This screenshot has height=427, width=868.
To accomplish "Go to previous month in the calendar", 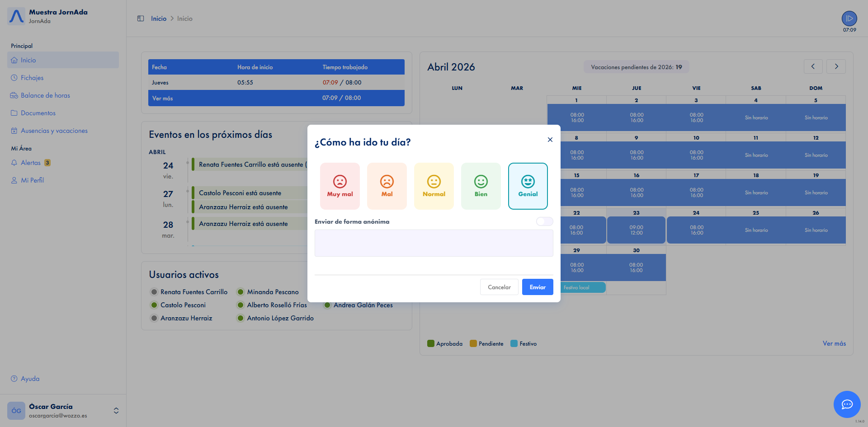I will pyautogui.click(x=813, y=66).
